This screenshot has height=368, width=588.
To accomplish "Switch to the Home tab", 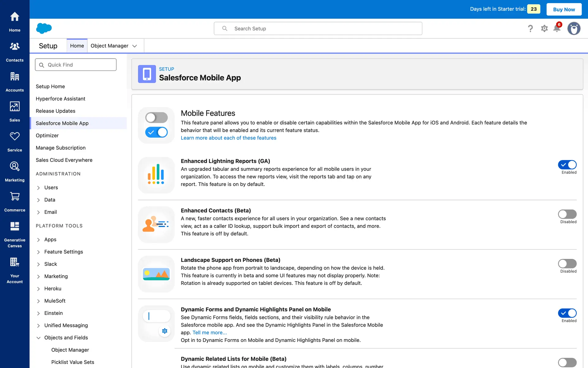I will tap(77, 46).
